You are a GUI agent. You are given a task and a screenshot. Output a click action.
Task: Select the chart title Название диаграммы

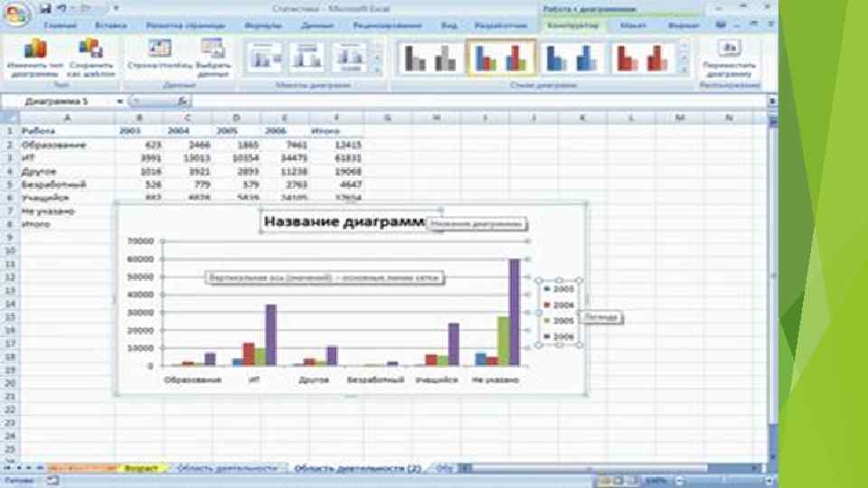(x=344, y=221)
